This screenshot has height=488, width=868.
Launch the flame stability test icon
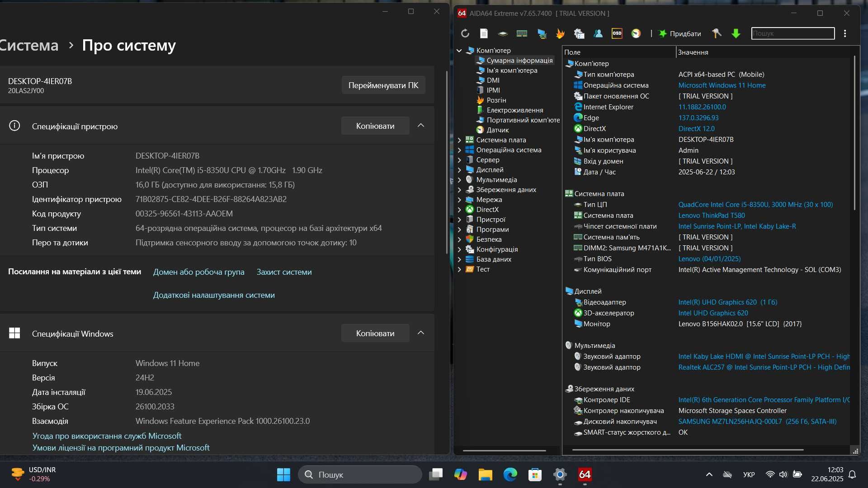[x=560, y=33]
